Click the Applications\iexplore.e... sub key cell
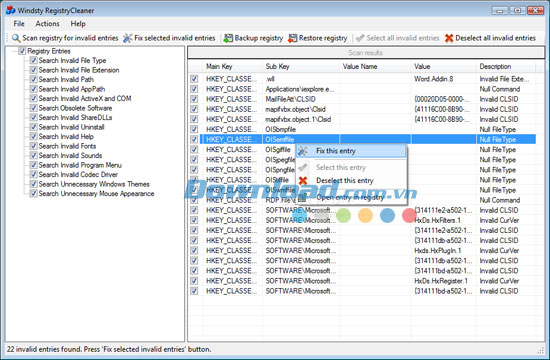Screen dimensions: 550x360 pyautogui.click(x=300, y=89)
